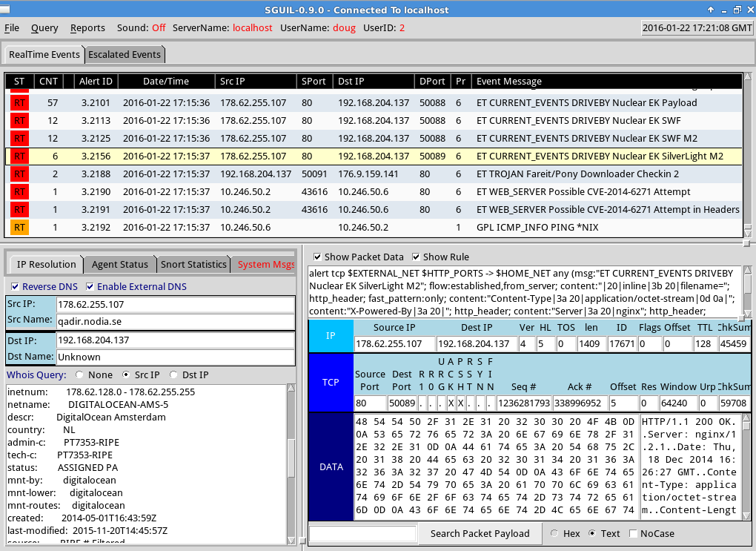Open the Reports menu
Screen dimensions: 756x551
tap(87, 27)
